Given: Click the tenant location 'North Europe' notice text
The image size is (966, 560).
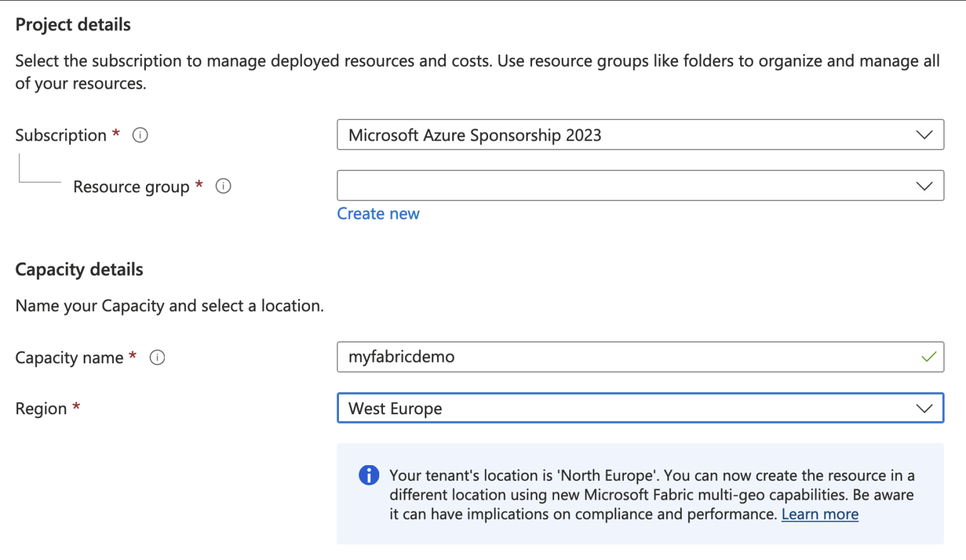Looking at the screenshot, I should [652, 495].
